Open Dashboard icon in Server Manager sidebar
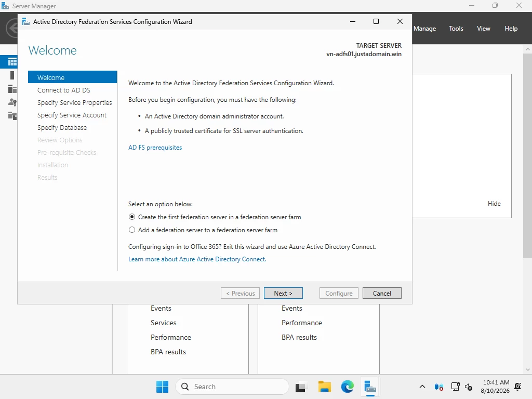 point(12,62)
